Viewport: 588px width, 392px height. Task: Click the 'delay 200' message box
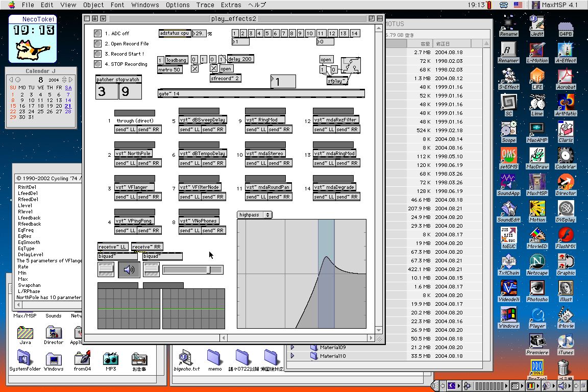[240, 59]
